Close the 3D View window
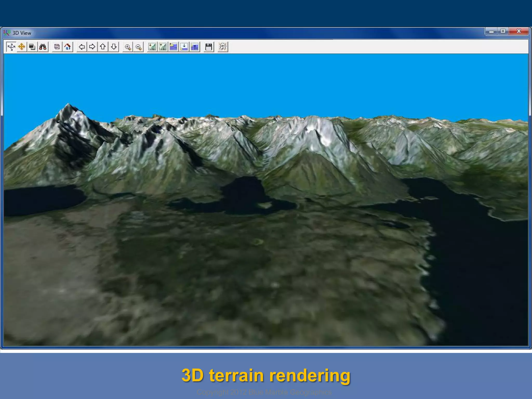Viewport: 532px width, 399px height. coord(518,31)
